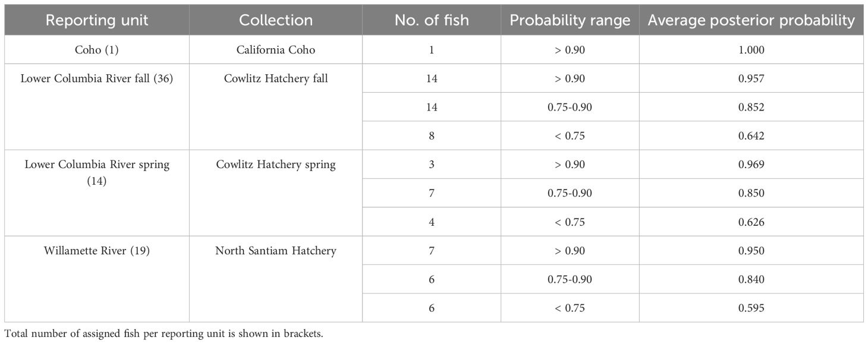This screenshot has height=344, width=868.
Task: Click the "Collection" column header
Action: 275,20
